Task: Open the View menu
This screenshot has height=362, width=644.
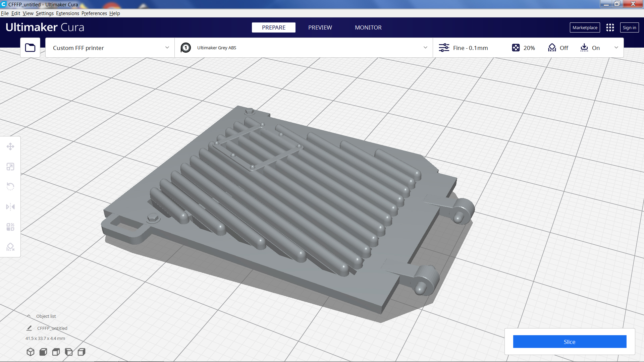Action: coord(28,13)
